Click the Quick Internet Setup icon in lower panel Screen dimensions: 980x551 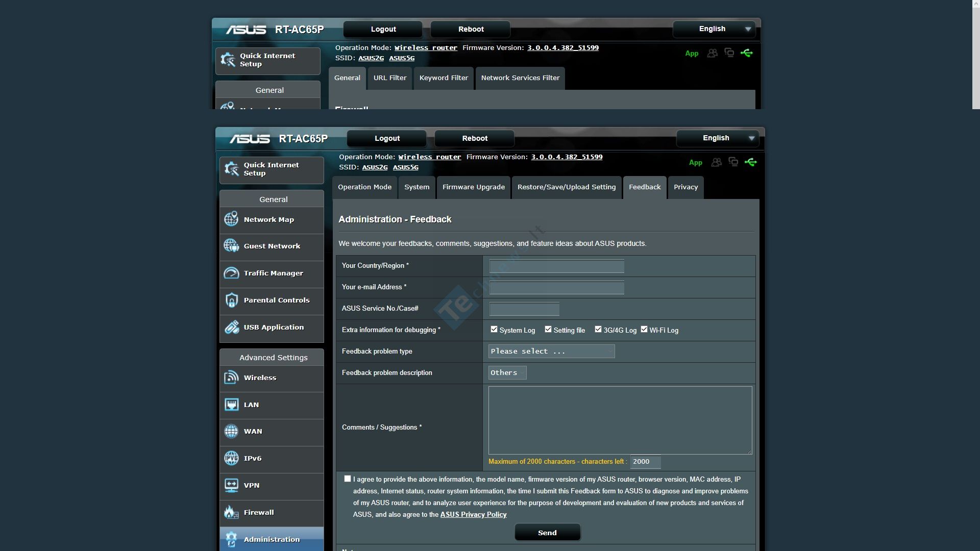(x=232, y=169)
